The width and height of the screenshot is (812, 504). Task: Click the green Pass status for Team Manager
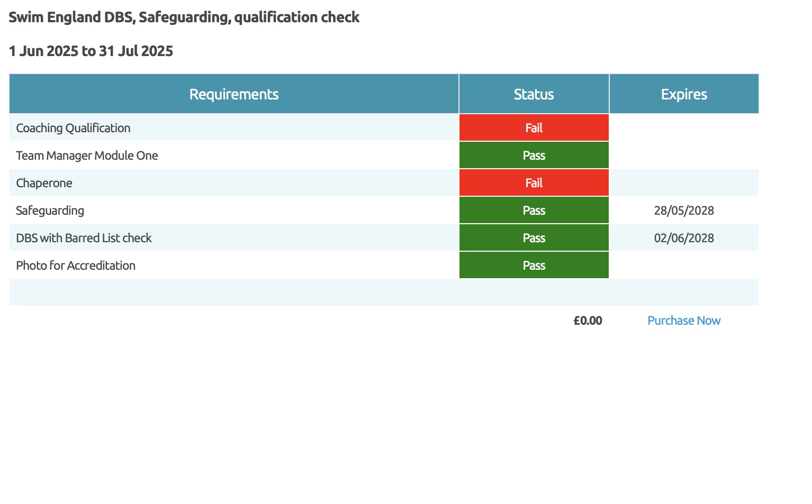[534, 155]
